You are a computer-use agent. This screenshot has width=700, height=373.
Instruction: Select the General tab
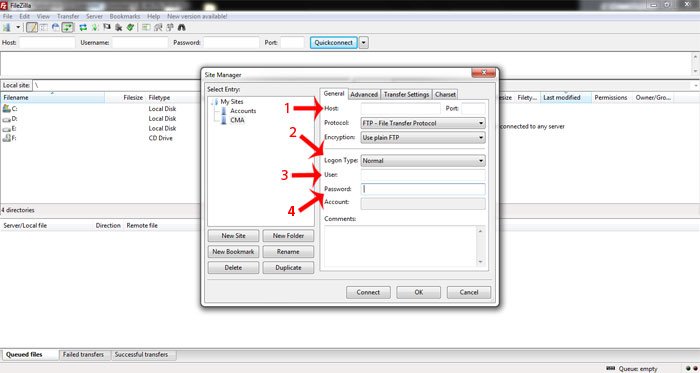[x=333, y=94]
